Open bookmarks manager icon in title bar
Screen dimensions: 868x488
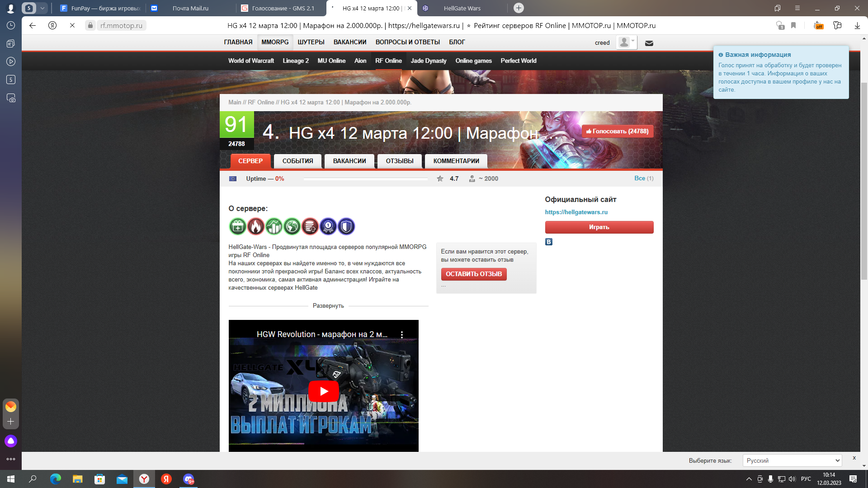point(778,8)
